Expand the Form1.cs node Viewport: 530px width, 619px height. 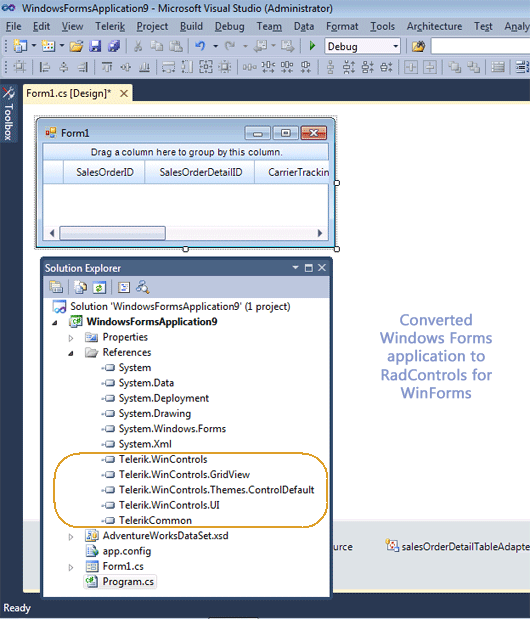tap(71, 567)
